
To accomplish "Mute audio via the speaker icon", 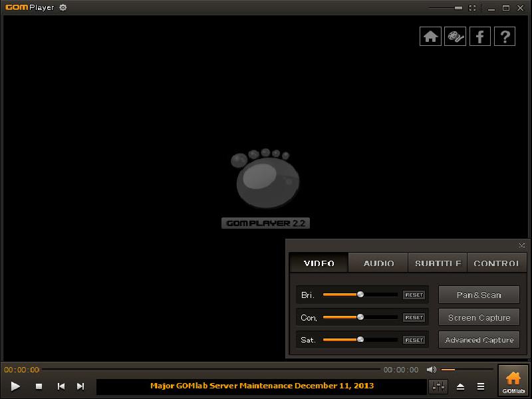I will (x=431, y=370).
